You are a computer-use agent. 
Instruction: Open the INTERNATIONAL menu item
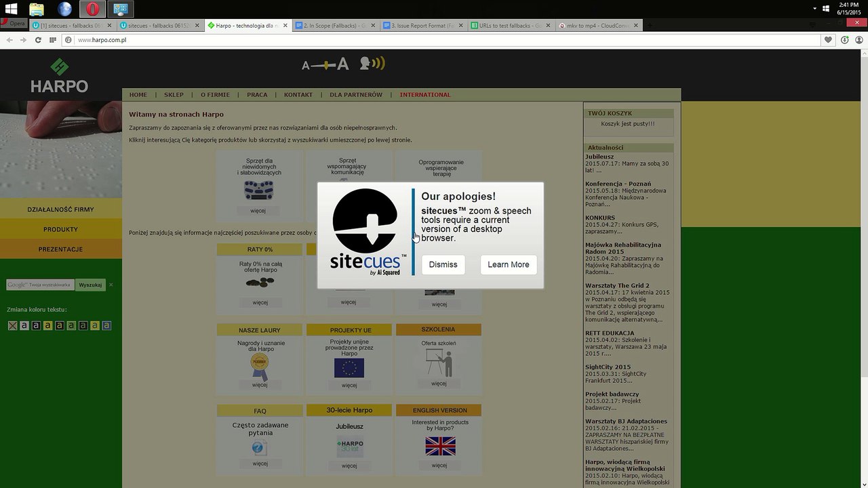[425, 95]
